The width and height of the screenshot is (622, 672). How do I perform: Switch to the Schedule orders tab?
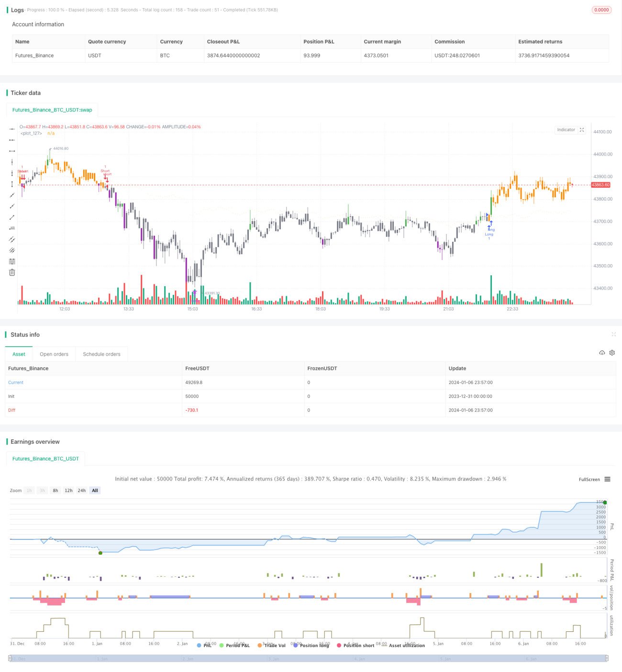pos(101,354)
